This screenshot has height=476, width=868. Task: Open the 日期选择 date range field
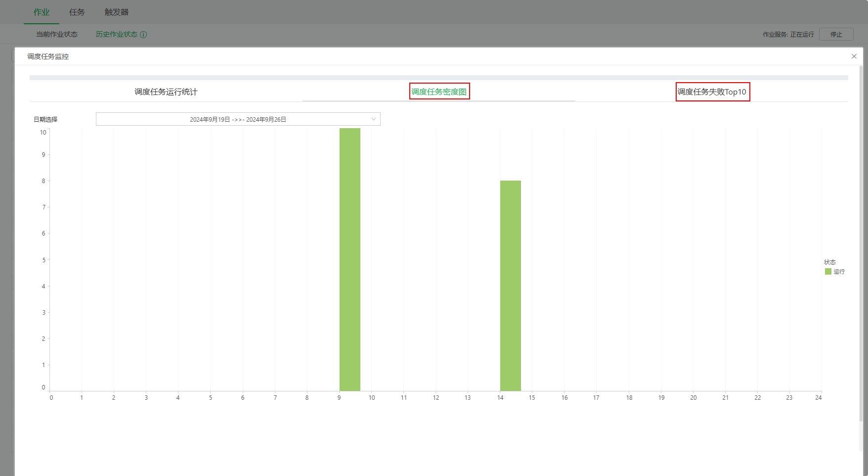click(238, 119)
